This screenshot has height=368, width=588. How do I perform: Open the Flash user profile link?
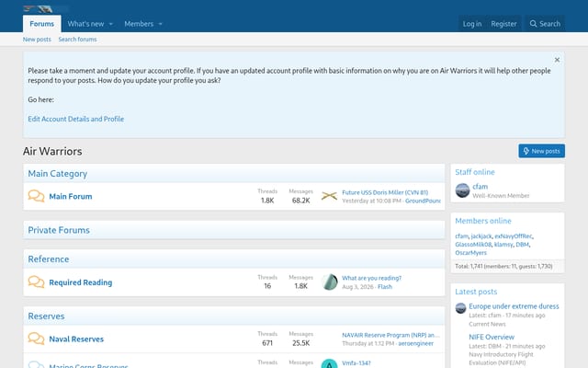[385, 286]
